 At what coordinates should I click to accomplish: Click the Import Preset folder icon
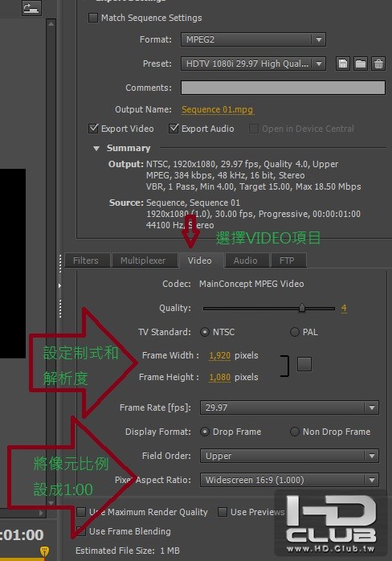[x=361, y=63]
